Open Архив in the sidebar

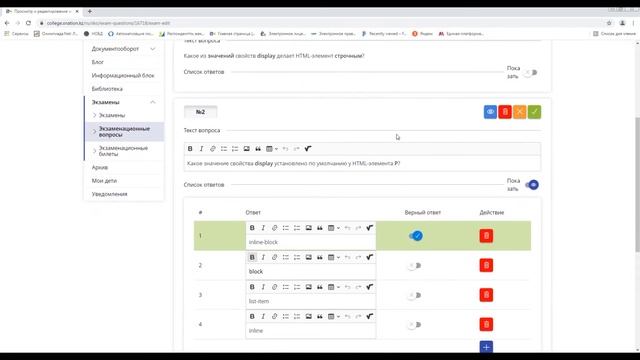tap(100, 167)
